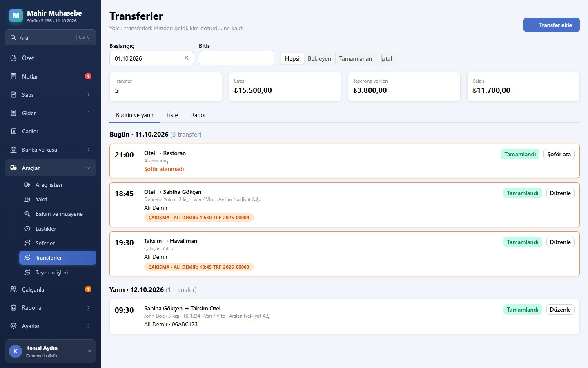Click Şoför ata for 21:00 transfer

(559, 154)
